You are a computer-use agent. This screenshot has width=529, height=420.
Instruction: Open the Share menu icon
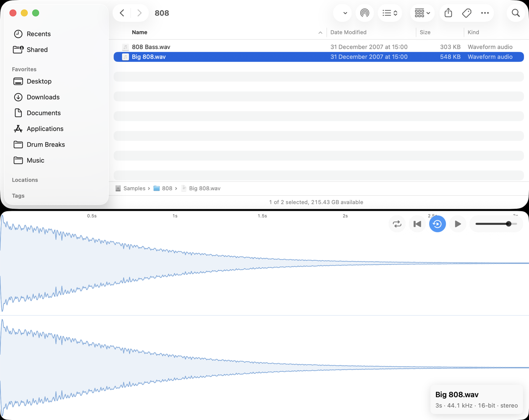click(448, 13)
